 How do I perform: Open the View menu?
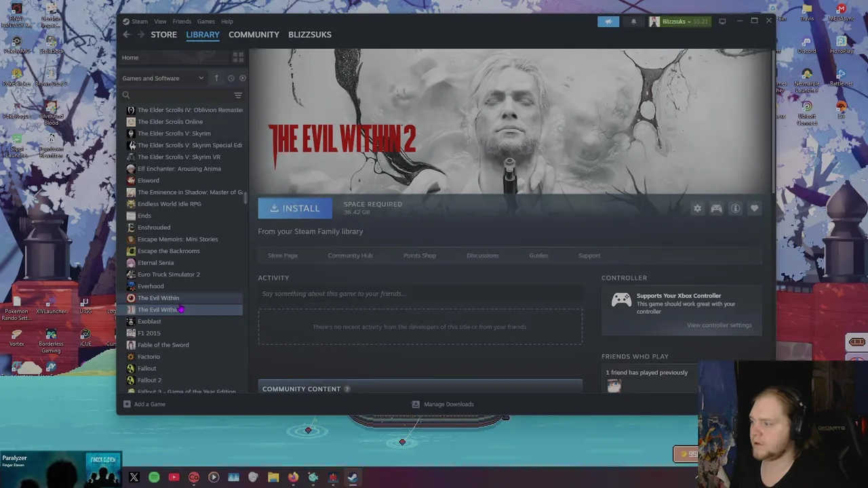tap(160, 22)
